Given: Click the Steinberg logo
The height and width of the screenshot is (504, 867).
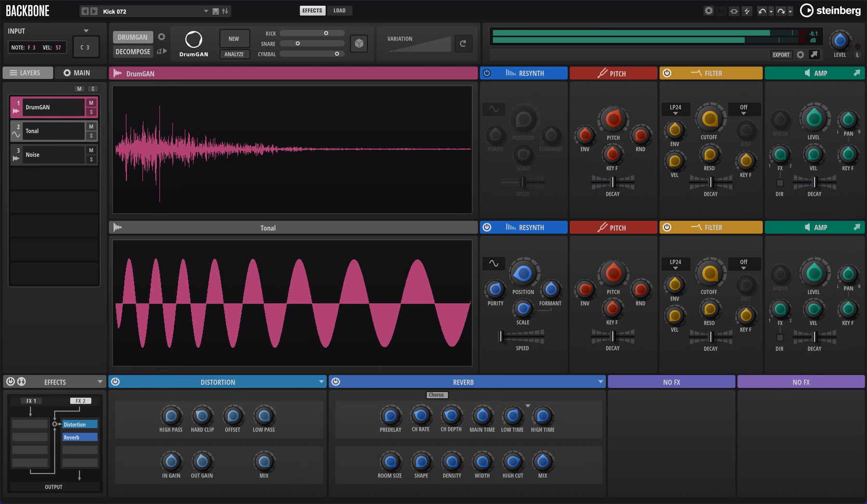Looking at the screenshot, I should (830, 11).
